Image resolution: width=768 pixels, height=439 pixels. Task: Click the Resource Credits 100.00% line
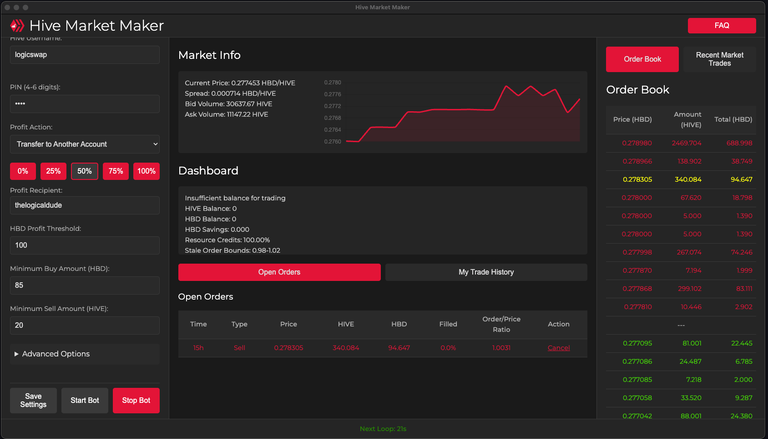pyautogui.click(x=227, y=240)
